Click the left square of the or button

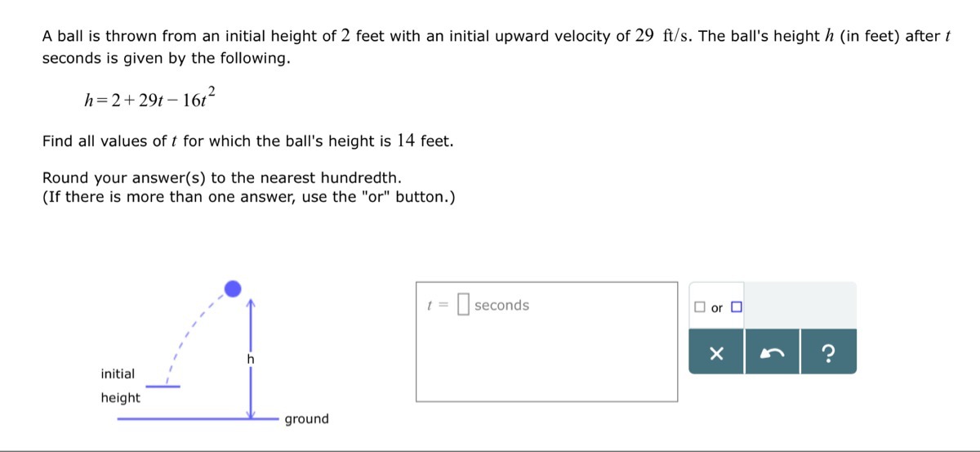coord(699,307)
